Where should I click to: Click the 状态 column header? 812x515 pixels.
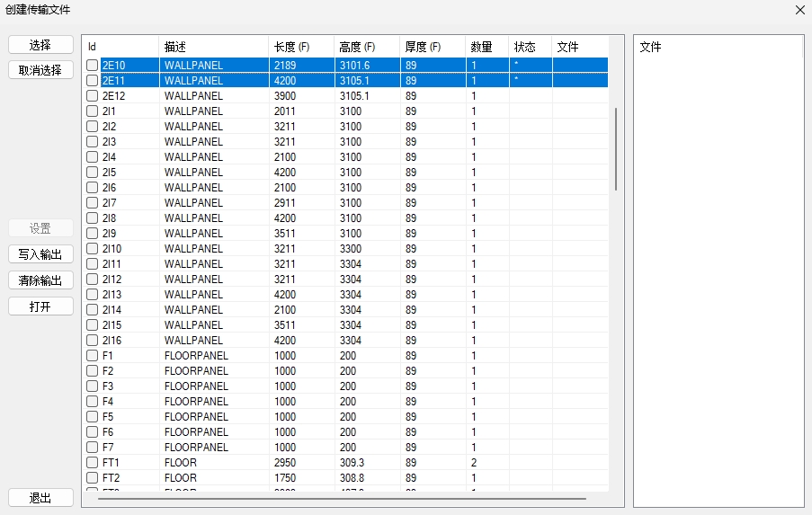[x=531, y=47]
